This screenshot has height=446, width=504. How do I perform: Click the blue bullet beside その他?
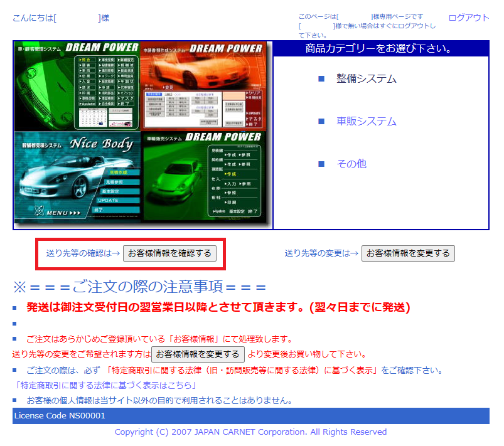click(x=321, y=164)
